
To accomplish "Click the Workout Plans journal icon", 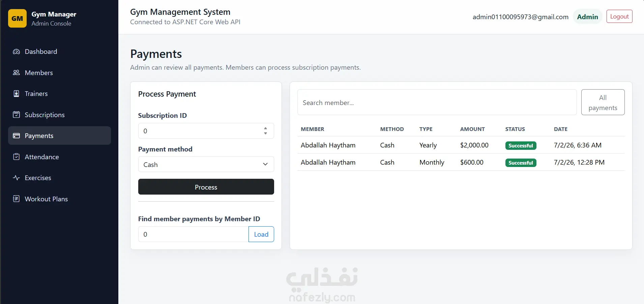I will [16, 199].
